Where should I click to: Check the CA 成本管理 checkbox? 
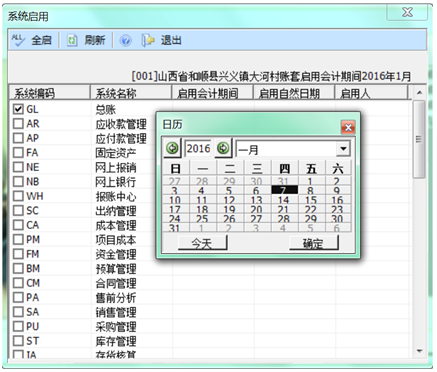point(18,225)
